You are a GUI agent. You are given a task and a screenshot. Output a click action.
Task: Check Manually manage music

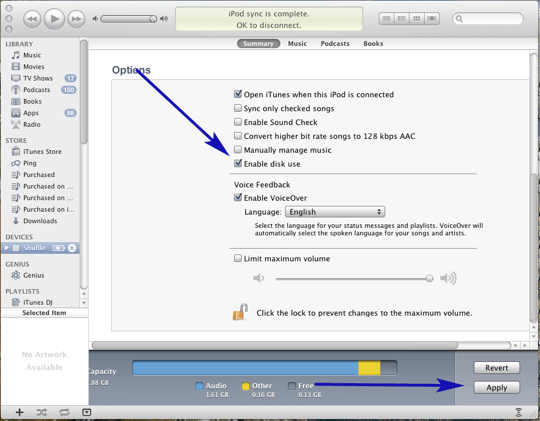click(238, 150)
